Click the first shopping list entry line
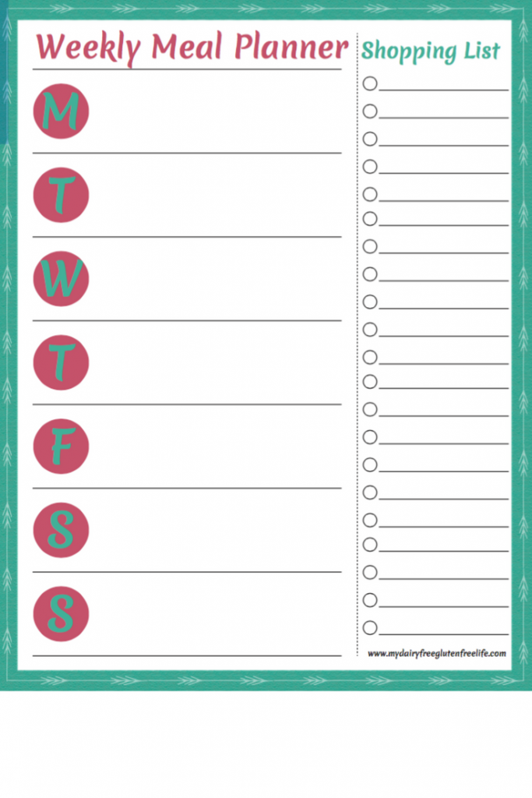532x798 pixels. 443,84
